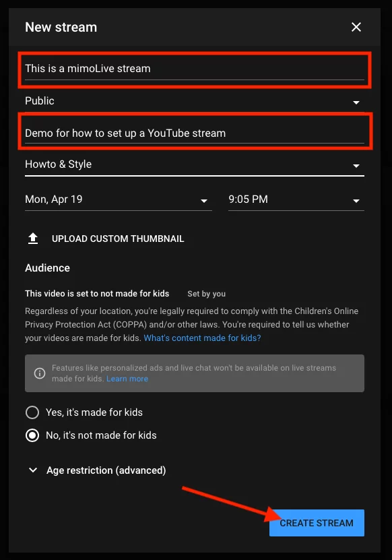Click the Create Stream button

click(x=317, y=523)
